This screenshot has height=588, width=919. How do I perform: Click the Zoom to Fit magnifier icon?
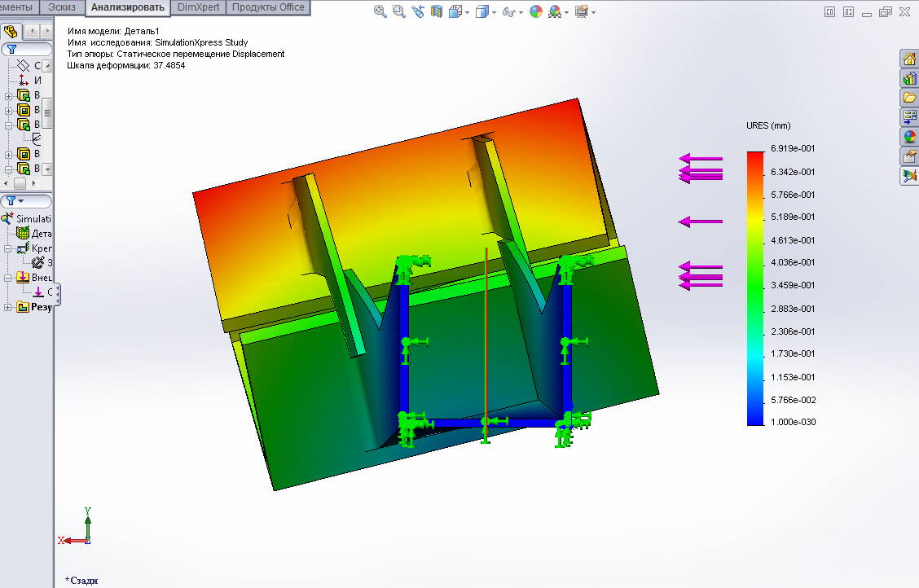click(x=380, y=11)
